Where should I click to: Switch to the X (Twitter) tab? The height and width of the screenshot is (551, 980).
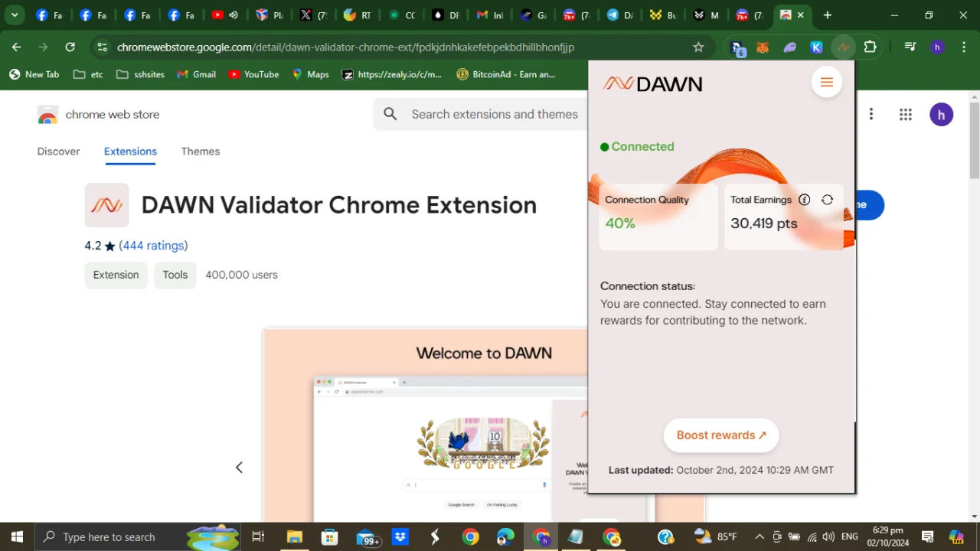coord(313,15)
